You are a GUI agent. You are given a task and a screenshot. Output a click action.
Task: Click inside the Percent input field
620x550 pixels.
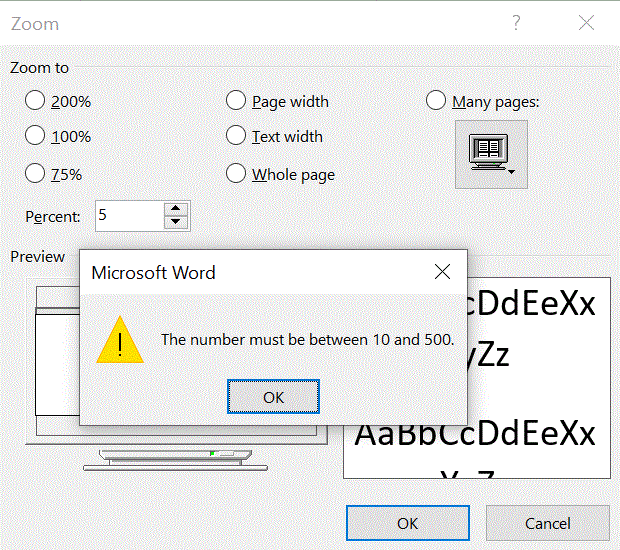[128, 215]
